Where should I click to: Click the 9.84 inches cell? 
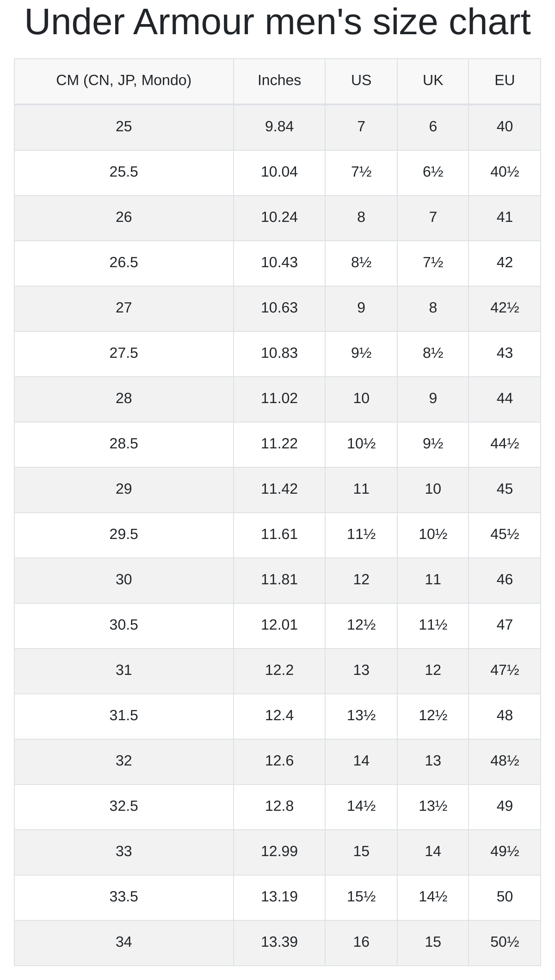pyautogui.click(x=279, y=127)
